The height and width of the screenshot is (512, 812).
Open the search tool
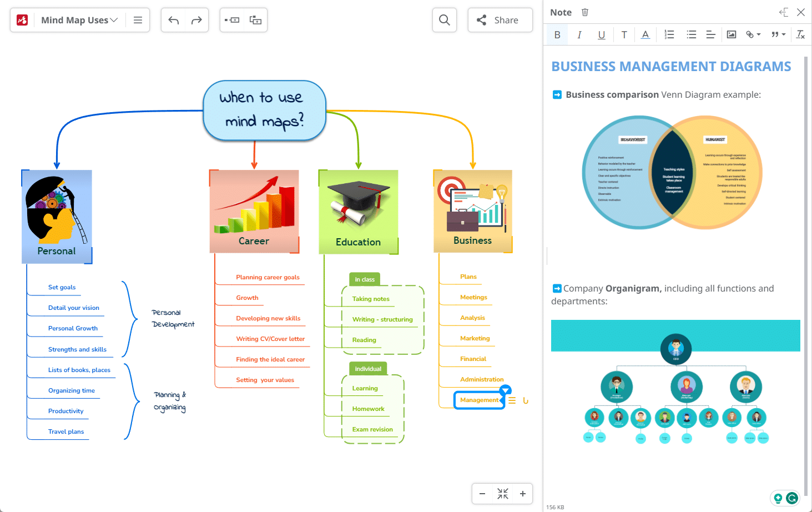click(445, 20)
